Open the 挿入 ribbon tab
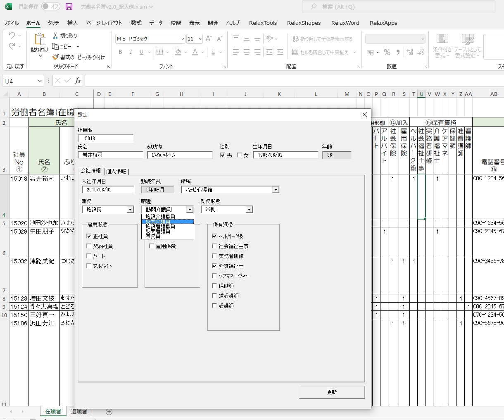Screen dimensions: 504x420 73,23
